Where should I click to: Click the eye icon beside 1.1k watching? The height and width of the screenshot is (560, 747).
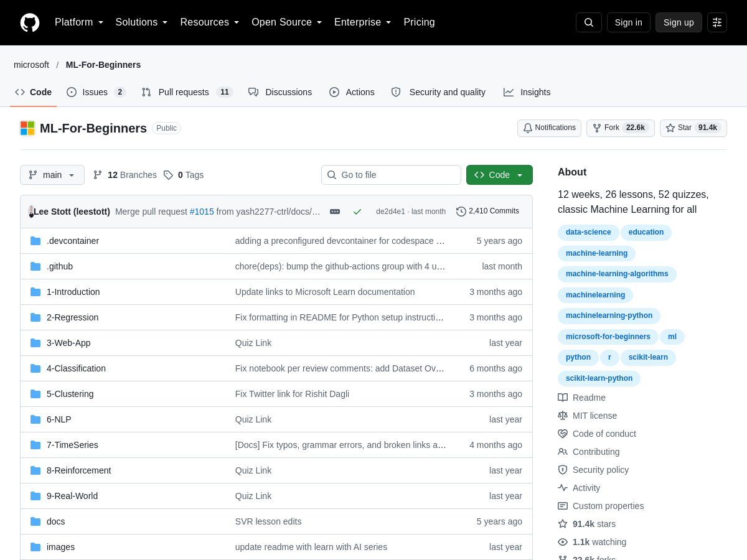[x=563, y=542]
